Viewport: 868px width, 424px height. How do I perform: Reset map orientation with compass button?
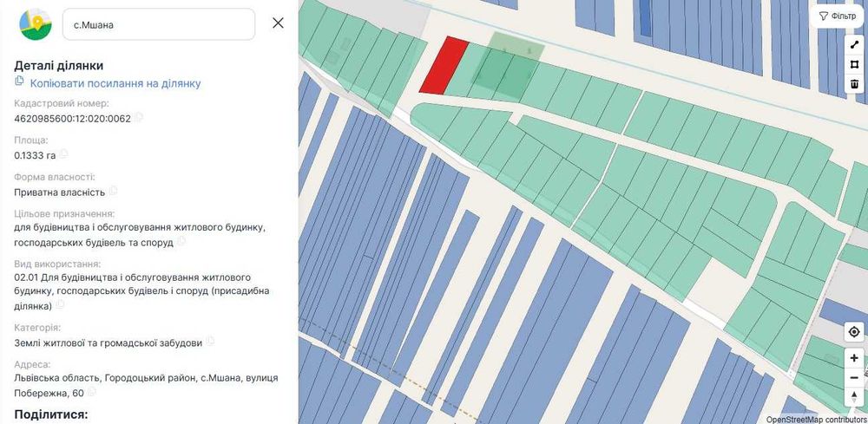[854, 397]
